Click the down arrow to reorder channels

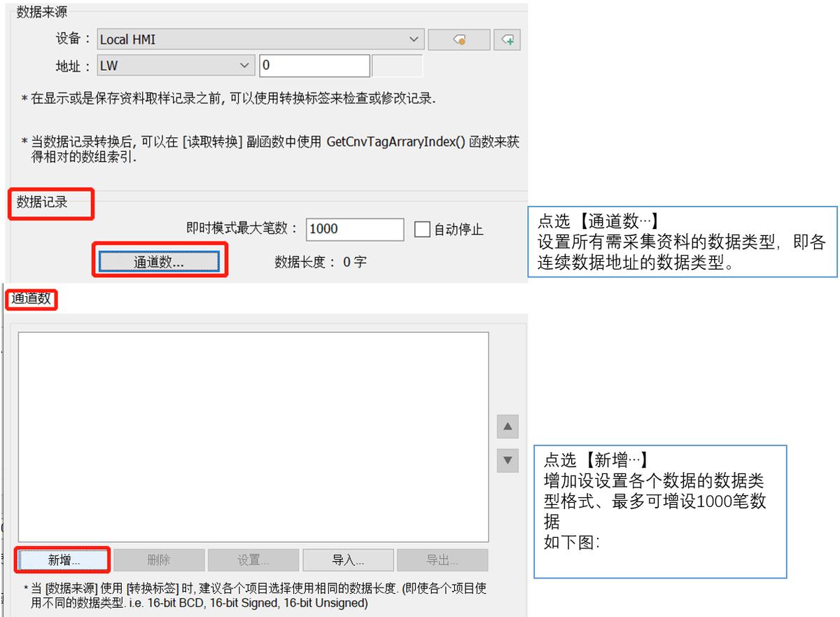(x=507, y=460)
